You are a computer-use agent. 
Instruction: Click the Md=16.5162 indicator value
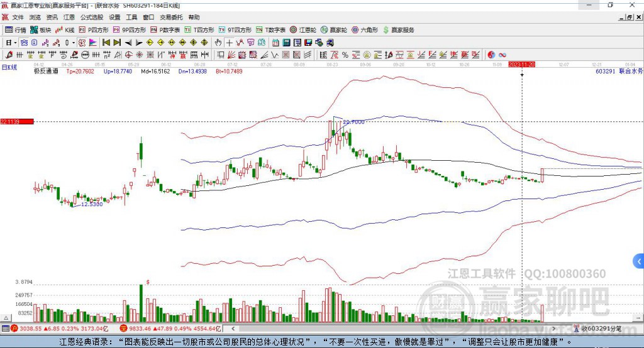155,71
